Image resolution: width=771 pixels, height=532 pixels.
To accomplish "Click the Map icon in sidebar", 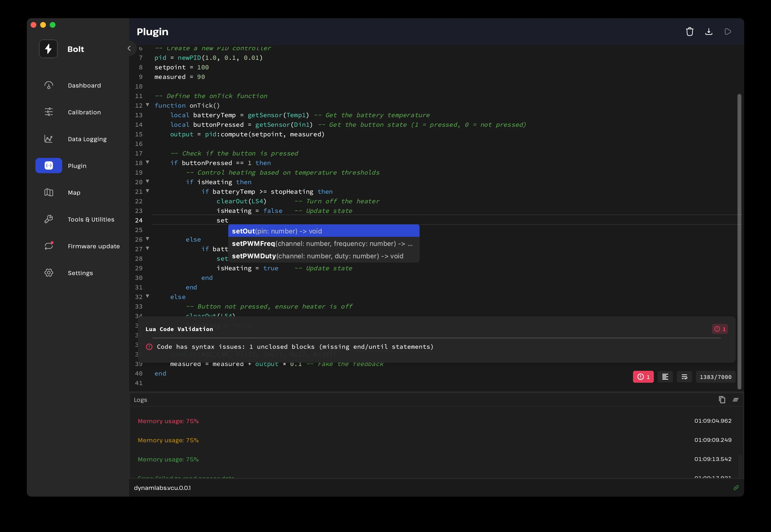I will coord(49,192).
